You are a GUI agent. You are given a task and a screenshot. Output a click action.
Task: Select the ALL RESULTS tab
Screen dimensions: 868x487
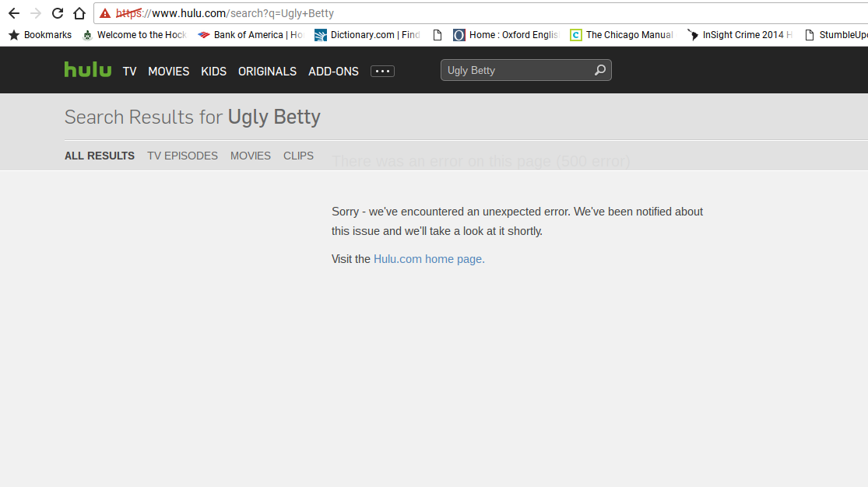pyautogui.click(x=100, y=156)
